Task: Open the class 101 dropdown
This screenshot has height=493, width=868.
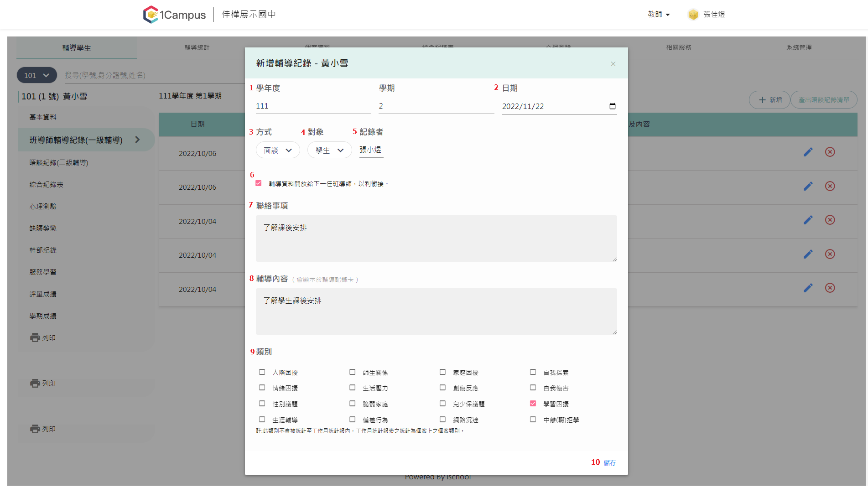Action: point(37,75)
